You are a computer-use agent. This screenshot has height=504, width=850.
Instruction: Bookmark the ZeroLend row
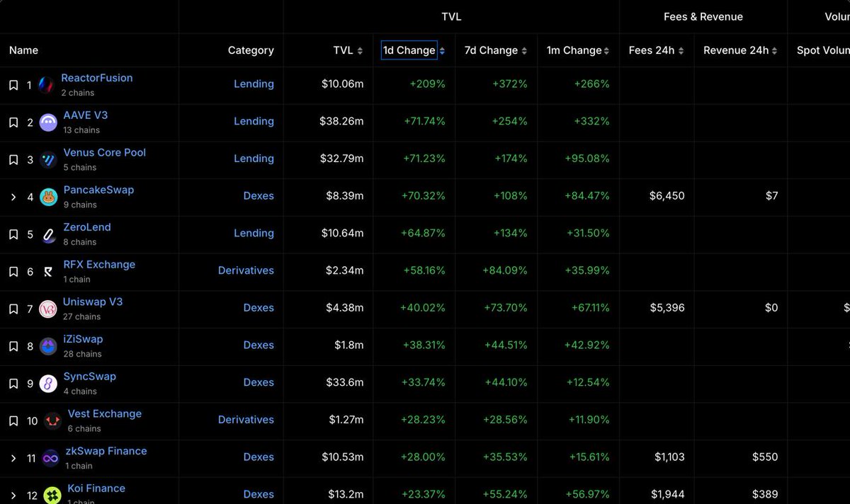[13, 234]
